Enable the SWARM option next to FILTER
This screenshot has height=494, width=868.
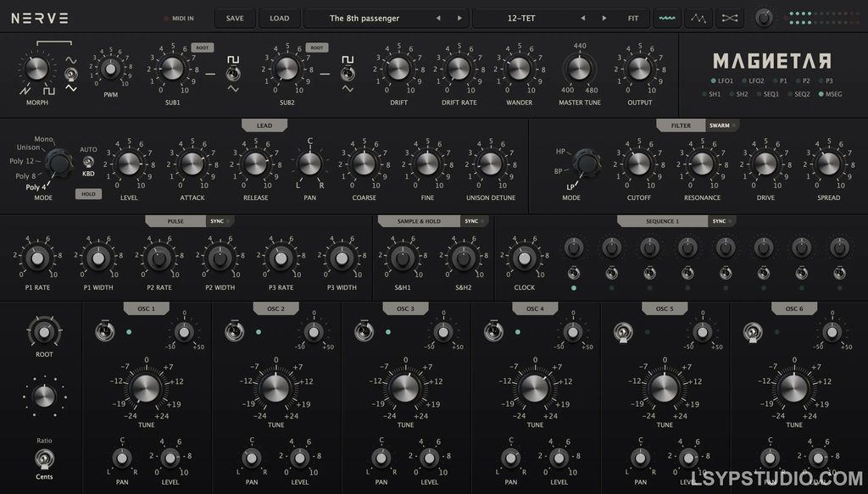coord(722,125)
